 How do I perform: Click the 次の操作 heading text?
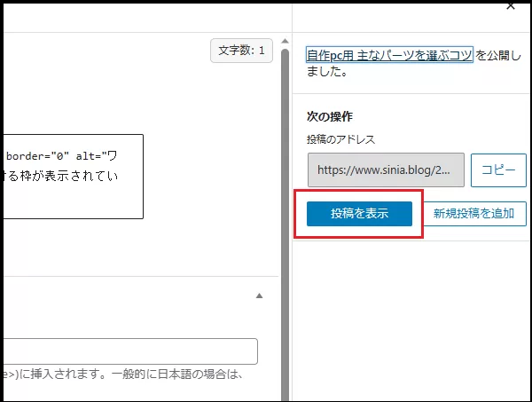click(330, 117)
